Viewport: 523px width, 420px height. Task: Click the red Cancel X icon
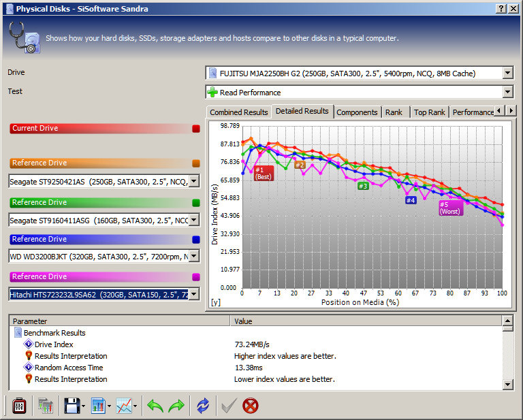pyautogui.click(x=250, y=406)
